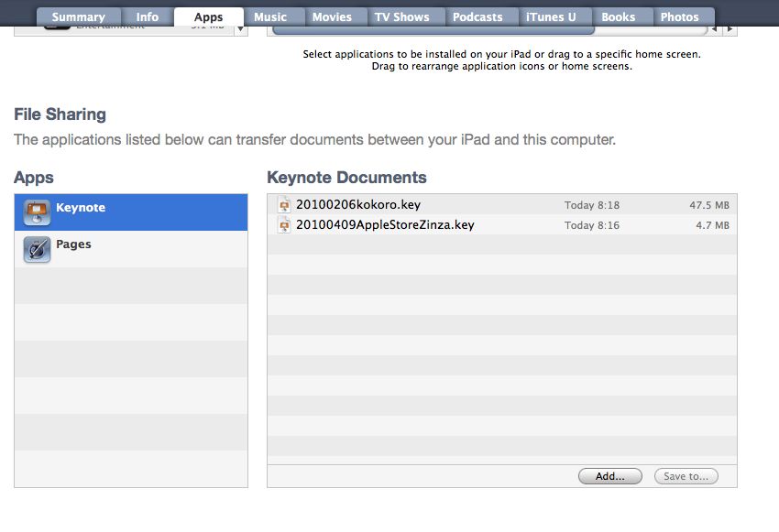
Task: Go to the Music tab
Action: 270,16
